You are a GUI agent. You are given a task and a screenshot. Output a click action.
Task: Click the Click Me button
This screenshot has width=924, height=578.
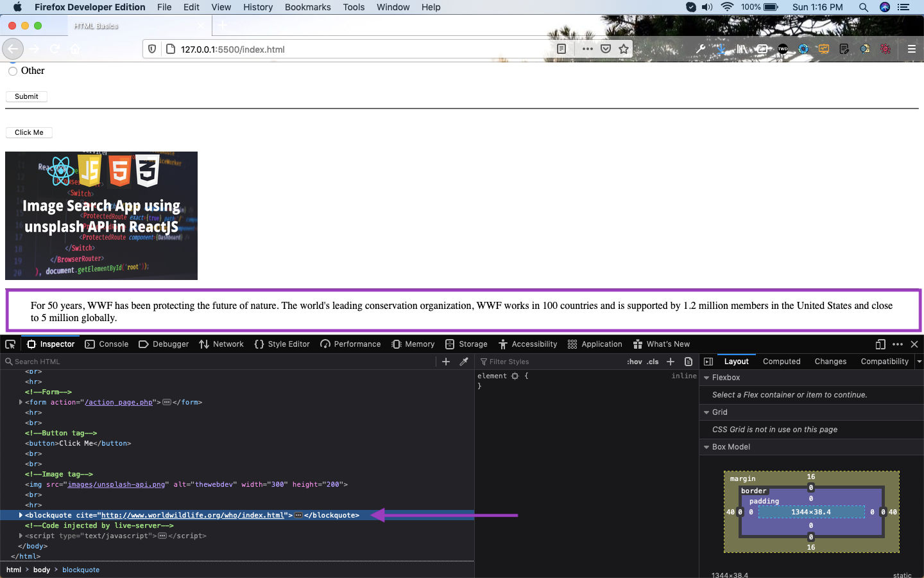click(x=29, y=132)
